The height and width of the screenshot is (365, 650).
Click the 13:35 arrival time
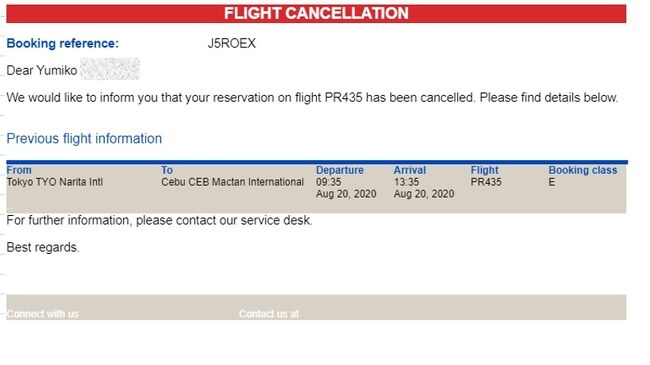point(406,182)
